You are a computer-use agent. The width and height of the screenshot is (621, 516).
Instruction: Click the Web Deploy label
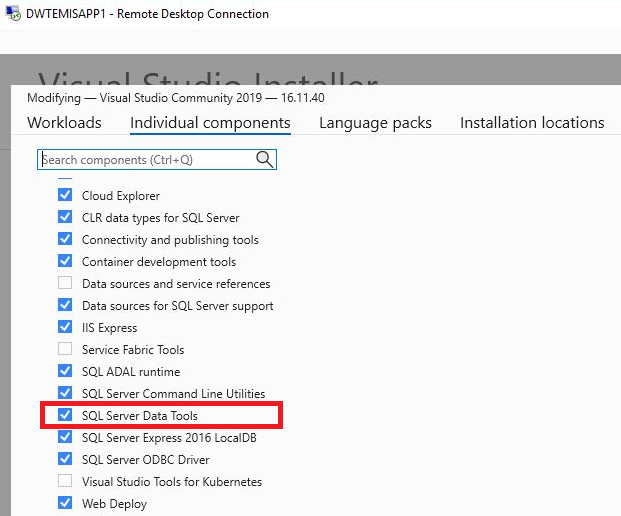(114, 504)
